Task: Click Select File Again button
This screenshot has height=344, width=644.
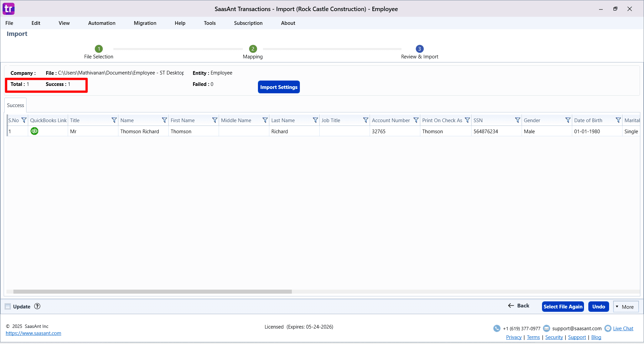Action: tap(563, 306)
